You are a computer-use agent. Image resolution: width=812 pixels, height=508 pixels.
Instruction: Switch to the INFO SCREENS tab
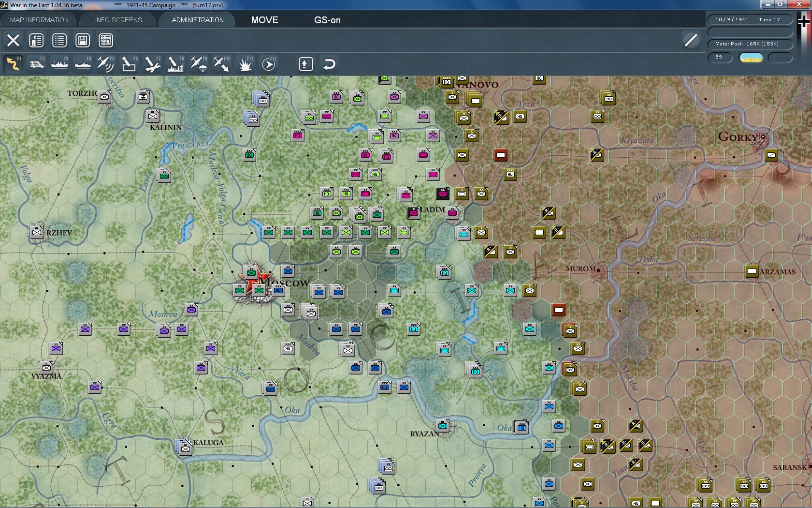[x=118, y=20]
